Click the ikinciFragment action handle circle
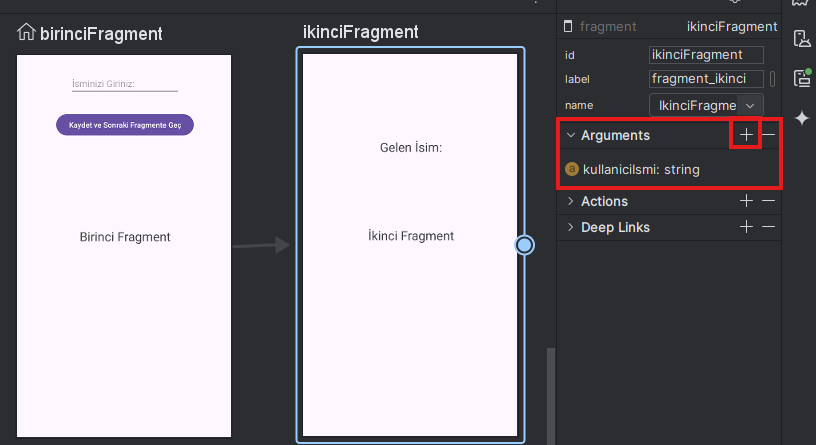816x445 pixels. click(x=525, y=245)
